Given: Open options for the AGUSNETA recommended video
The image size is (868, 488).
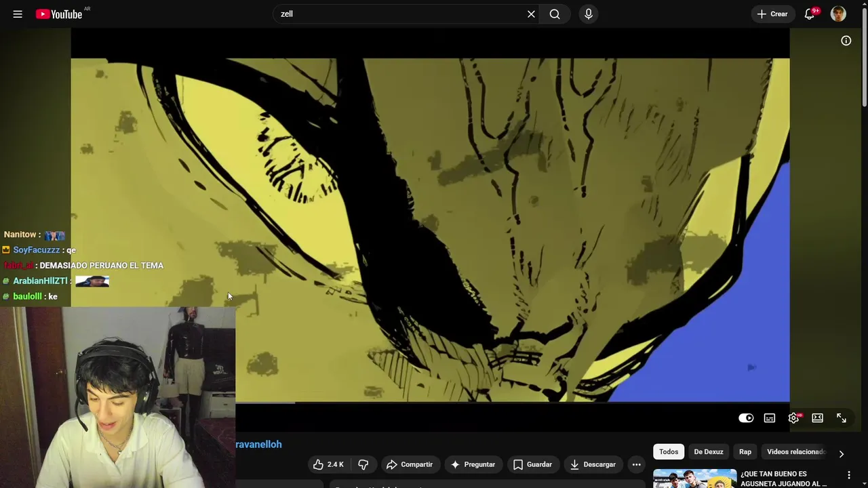Looking at the screenshot, I should pyautogui.click(x=848, y=475).
